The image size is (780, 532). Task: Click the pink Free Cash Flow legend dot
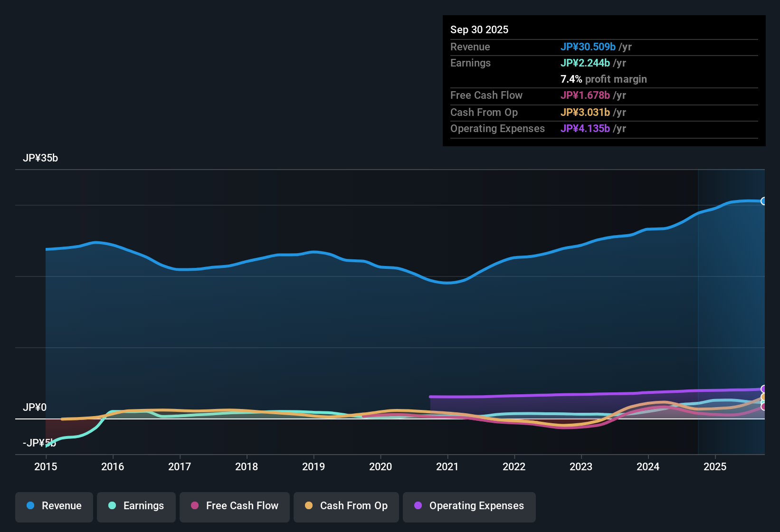click(x=194, y=506)
